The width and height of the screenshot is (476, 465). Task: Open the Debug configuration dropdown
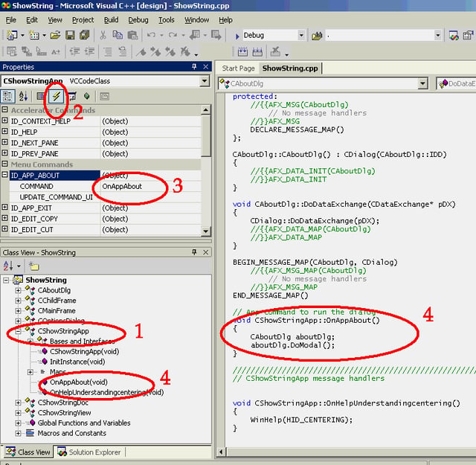pyautogui.click(x=301, y=35)
